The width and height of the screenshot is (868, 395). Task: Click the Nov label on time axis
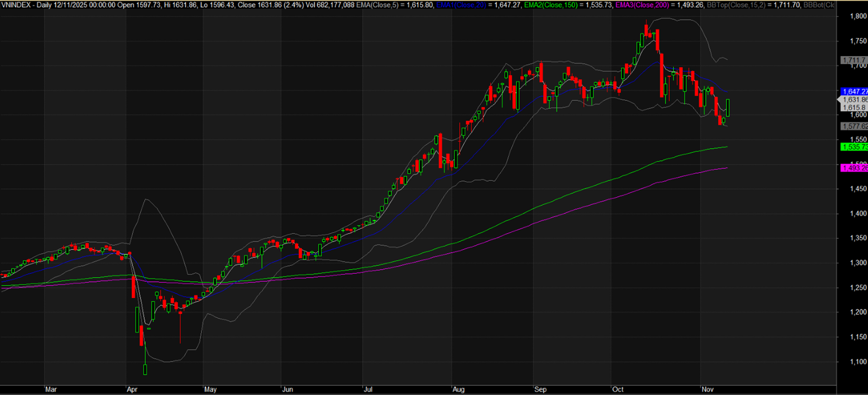tap(708, 389)
